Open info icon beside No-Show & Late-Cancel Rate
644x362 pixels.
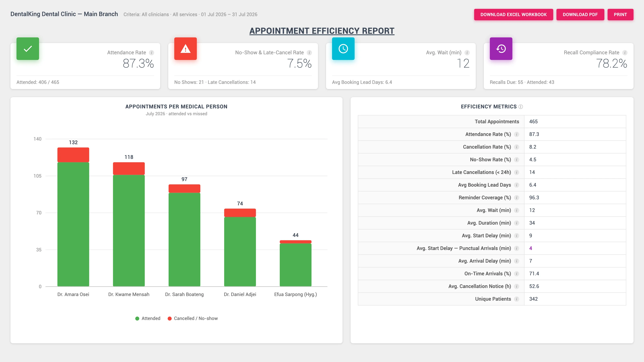click(309, 53)
